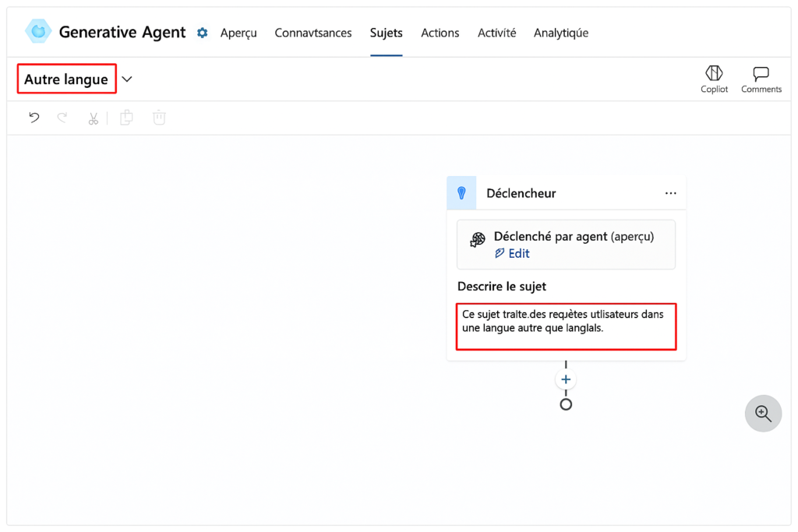The image size is (798, 532).
Task: Add a node with plus button
Action: 566,380
